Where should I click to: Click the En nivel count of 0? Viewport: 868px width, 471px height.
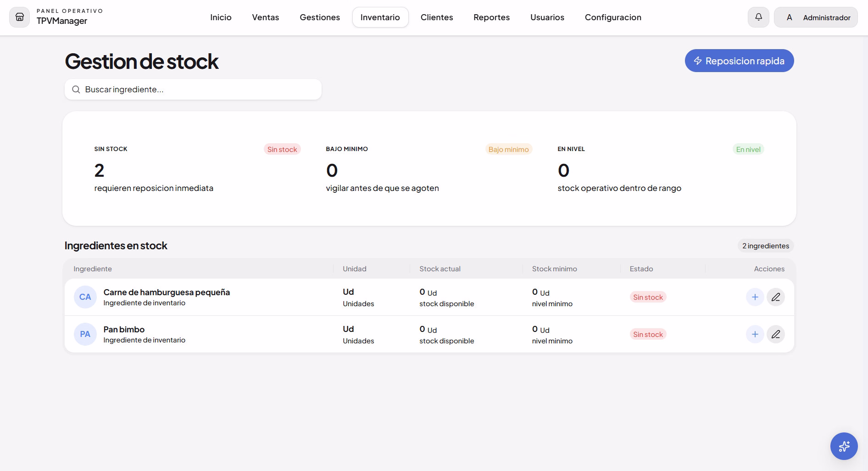[563, 171]
